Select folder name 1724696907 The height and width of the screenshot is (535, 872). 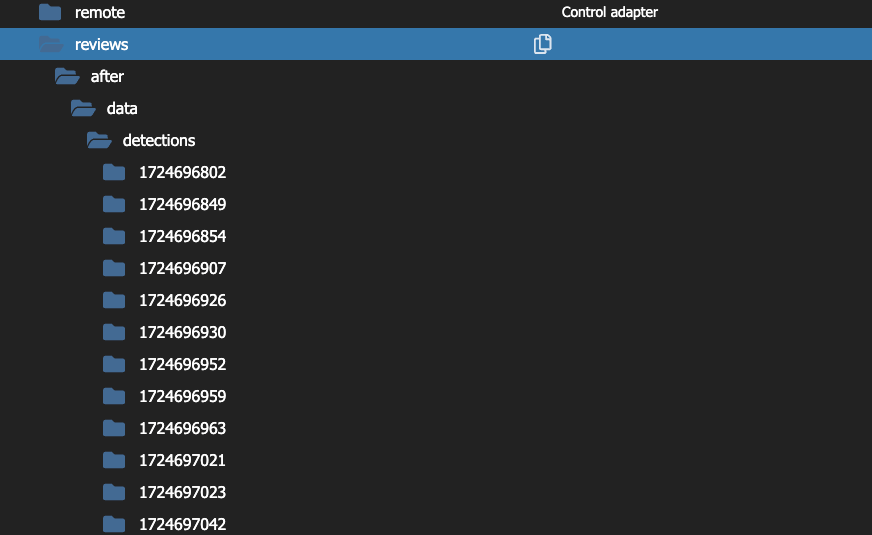pos(182,268)
